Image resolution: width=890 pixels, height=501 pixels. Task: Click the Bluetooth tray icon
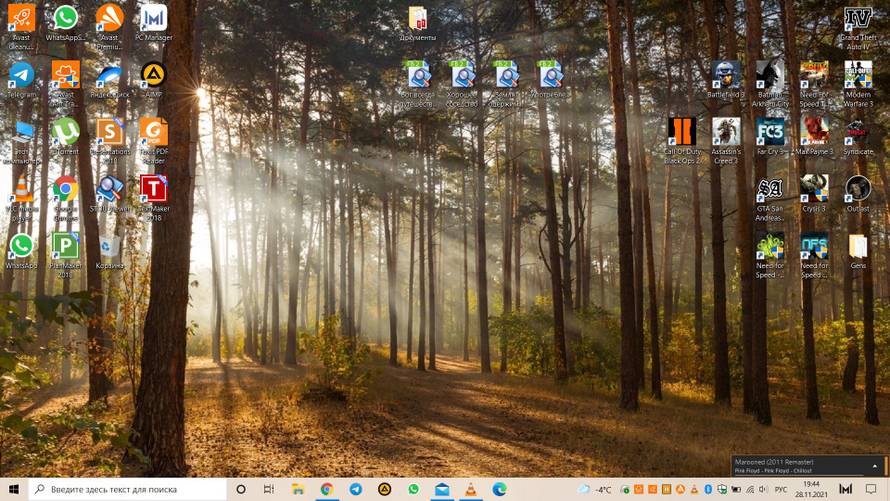708,489
